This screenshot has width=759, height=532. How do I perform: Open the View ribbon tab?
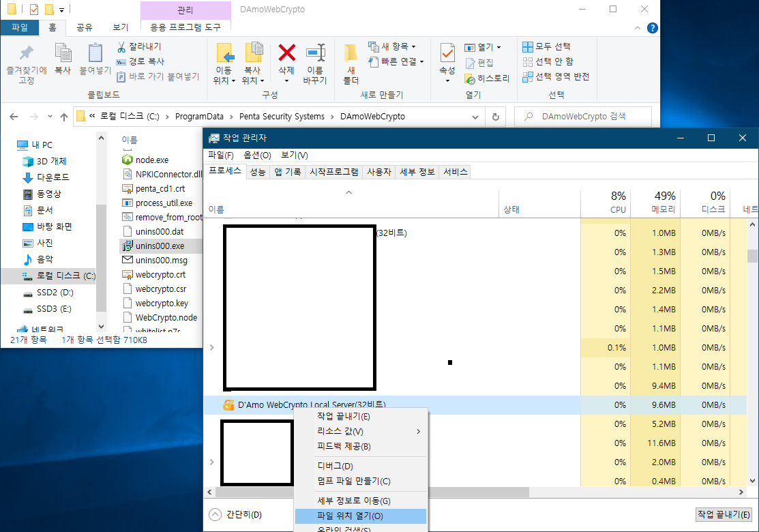point(120,27)
